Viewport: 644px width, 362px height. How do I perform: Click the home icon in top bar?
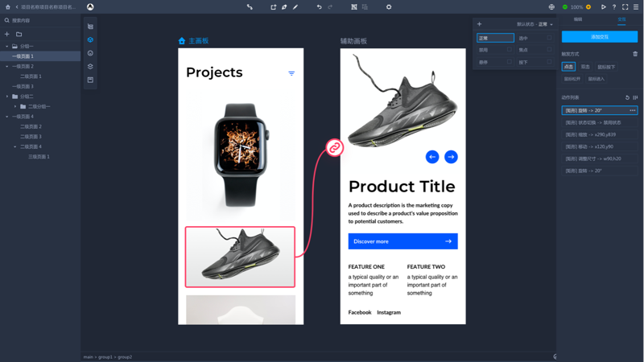coord(7,6)
